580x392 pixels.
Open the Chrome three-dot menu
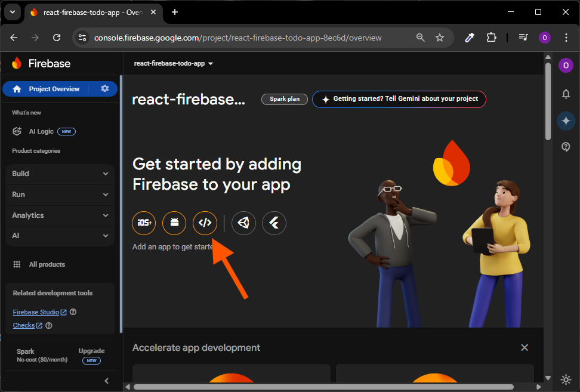coord(566,38)
